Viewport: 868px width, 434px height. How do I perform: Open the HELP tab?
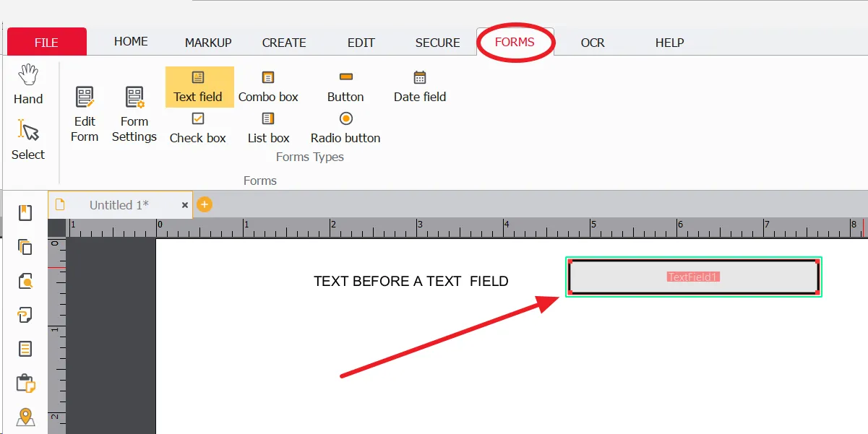tap(670, 43)
